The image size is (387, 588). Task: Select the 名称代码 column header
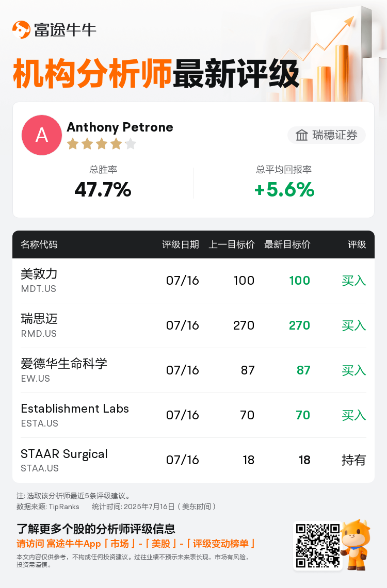tap(39, 244)
